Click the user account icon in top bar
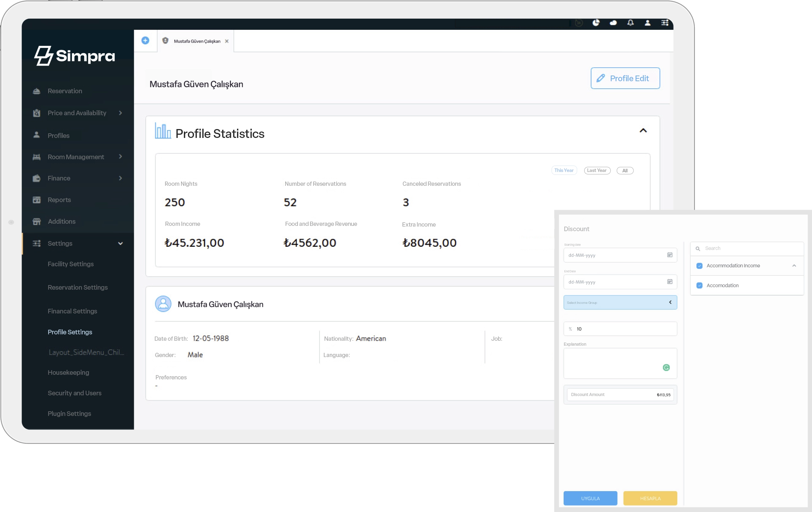Screen dimensions: 812x512 (x=648, y=23)
